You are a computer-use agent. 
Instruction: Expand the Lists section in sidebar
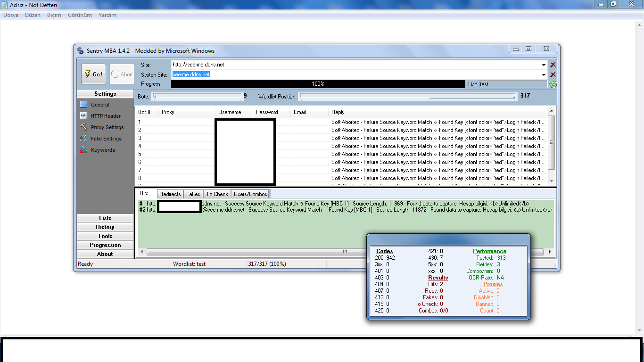(105, 218)
